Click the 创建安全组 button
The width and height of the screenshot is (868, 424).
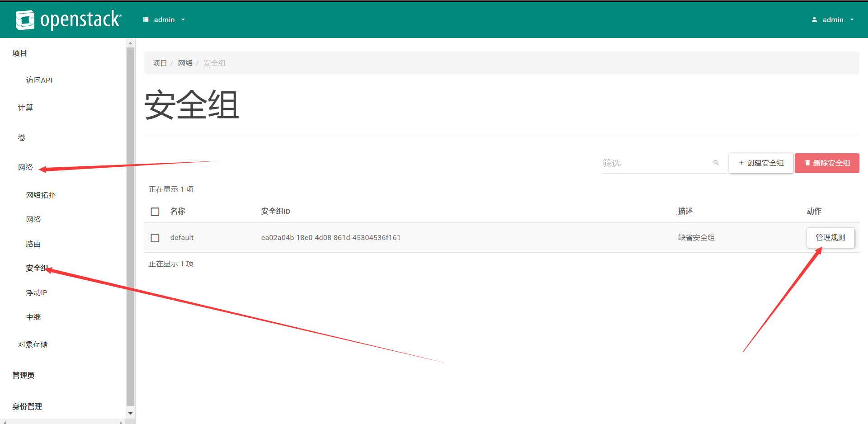click(761, 163)
